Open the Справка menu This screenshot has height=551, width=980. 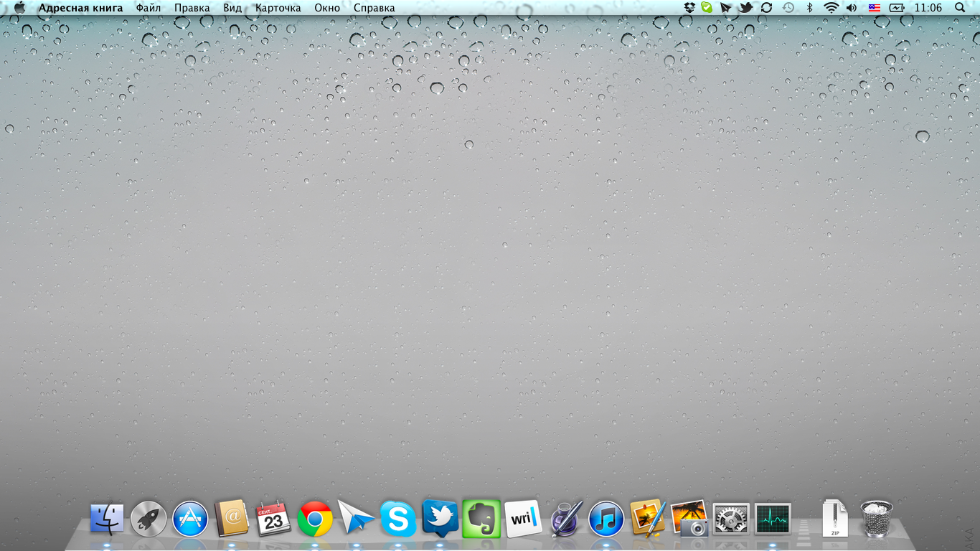374,8
